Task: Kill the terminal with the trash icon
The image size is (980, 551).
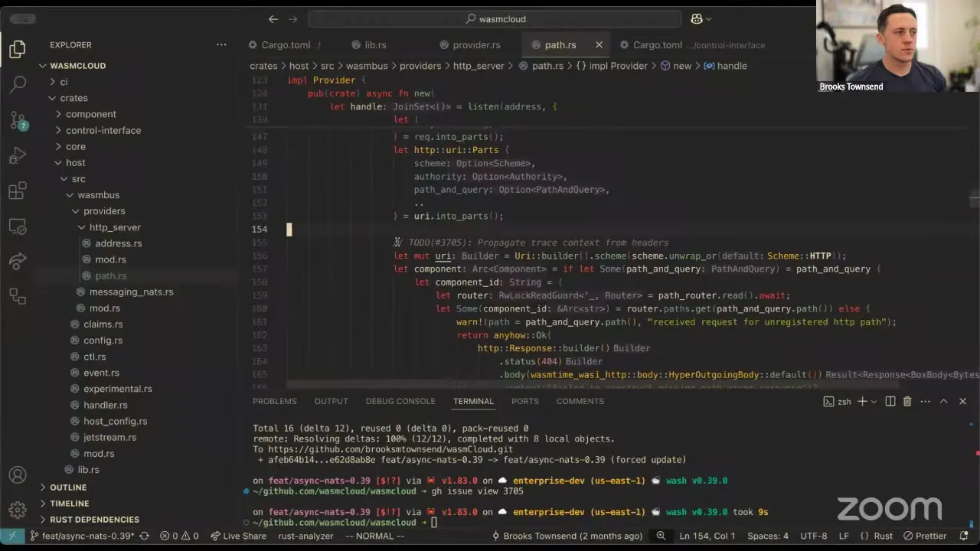Action: tap(907, 401)
